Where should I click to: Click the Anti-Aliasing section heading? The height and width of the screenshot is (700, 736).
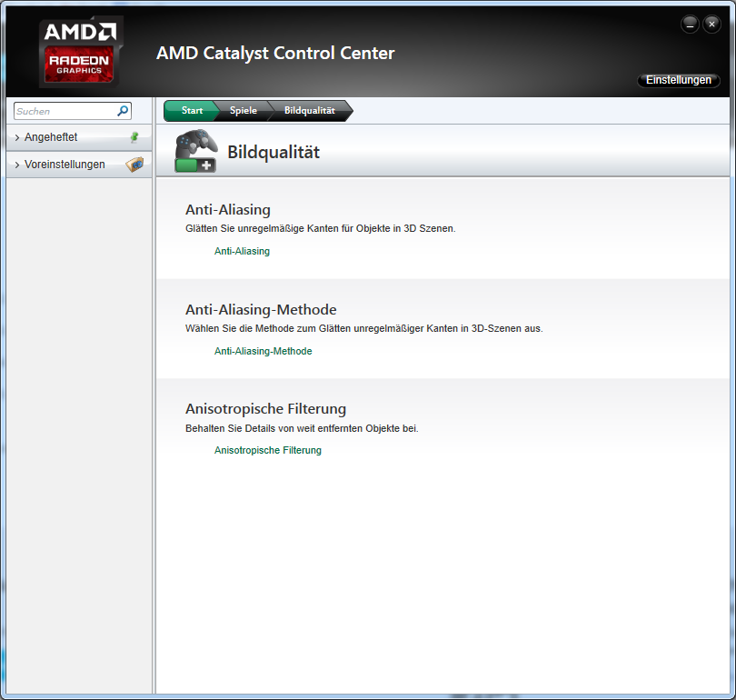[228, 209]
